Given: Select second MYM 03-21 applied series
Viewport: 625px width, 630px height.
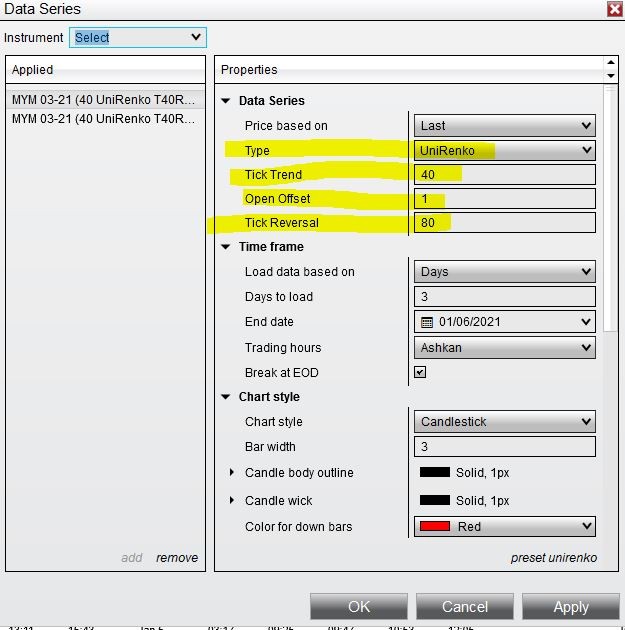Looking at the screenshot, I should 105,119.
